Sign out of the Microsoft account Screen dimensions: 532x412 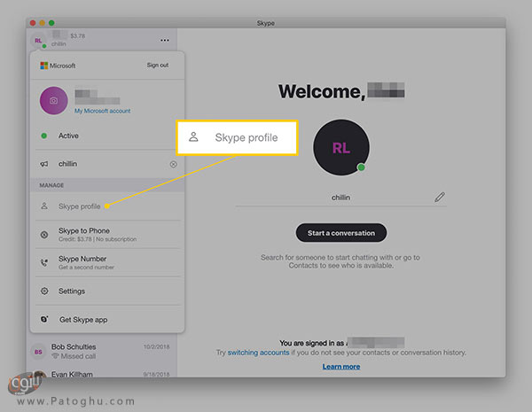click(x=158, y=65)
